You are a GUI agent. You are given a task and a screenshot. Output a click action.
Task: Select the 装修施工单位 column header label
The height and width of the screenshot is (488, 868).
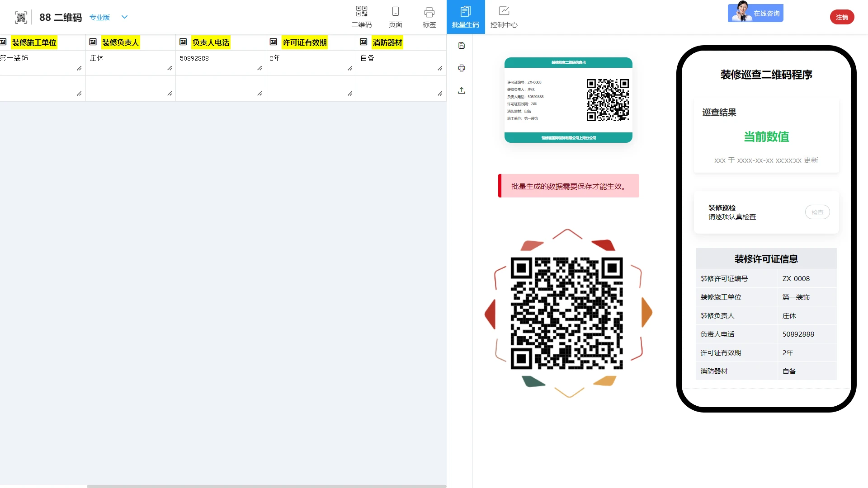[x=34, y=42]
